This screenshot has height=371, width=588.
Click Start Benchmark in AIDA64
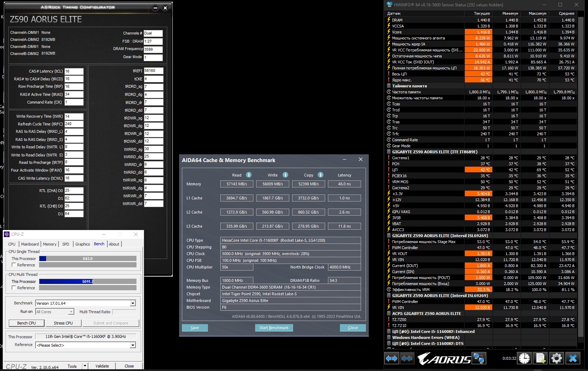[x=274, y=328]
